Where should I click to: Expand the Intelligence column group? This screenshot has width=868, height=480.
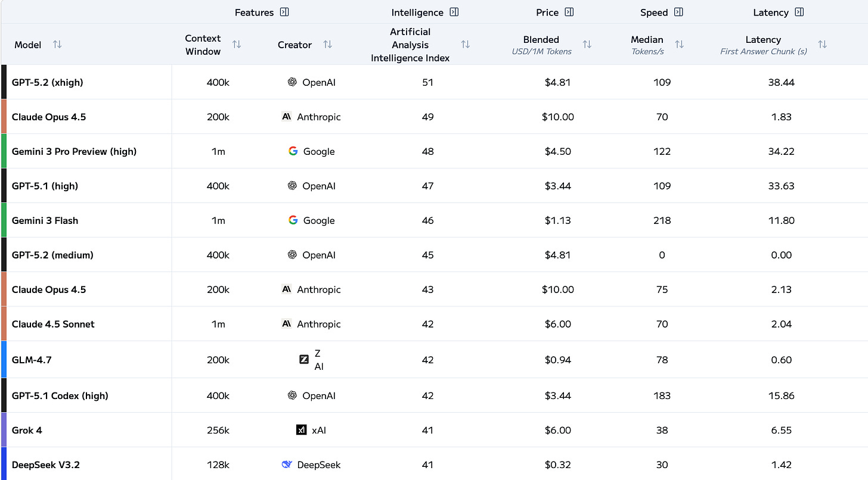(x=454, y=12)
